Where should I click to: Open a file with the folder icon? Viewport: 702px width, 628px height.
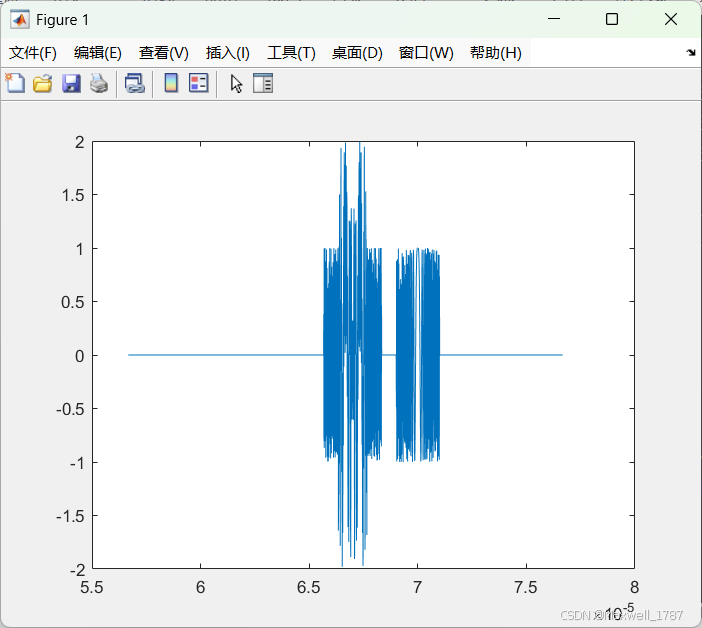pos(43,83)
